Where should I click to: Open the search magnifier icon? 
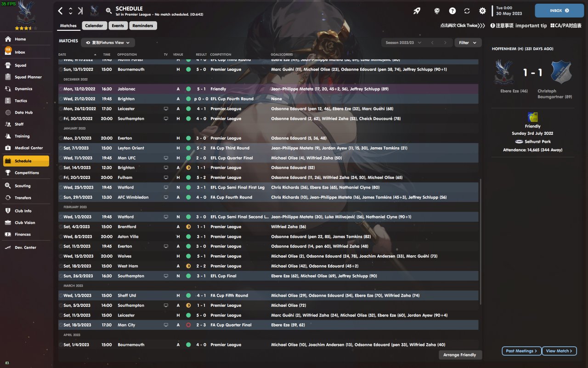point(108,11)
